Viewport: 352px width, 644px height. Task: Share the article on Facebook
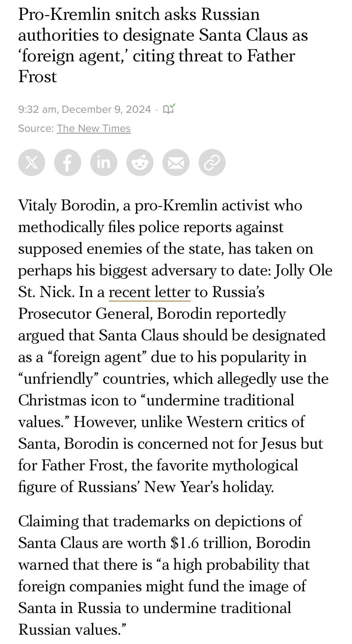click(68, 163)
